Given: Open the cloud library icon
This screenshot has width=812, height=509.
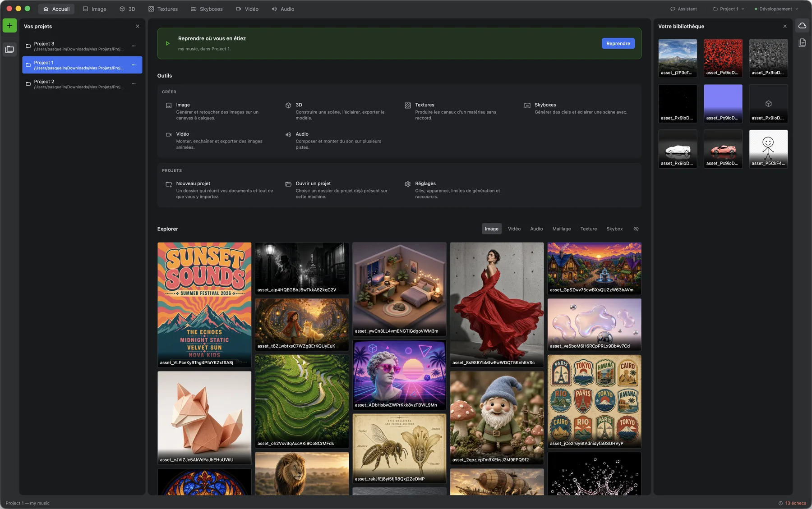Looking at the screenshot, I should pos(802,26).
